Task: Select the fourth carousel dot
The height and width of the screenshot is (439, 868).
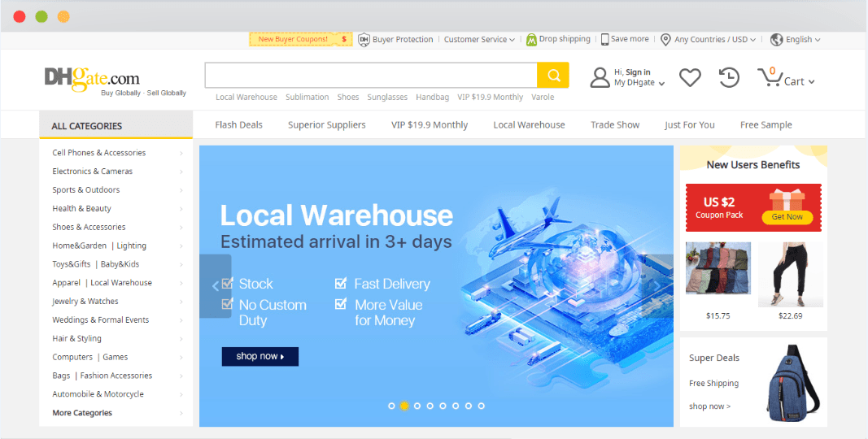Action: pyautogui.click(x=430, y=406)
